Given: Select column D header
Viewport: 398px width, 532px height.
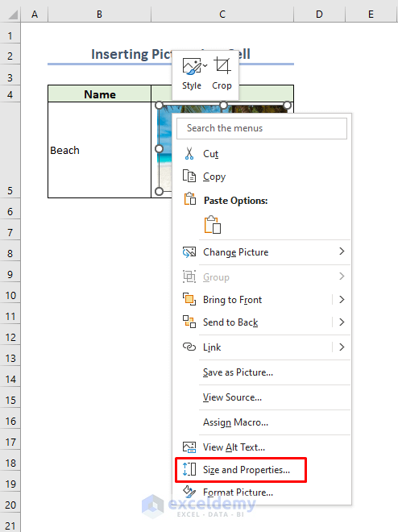Looking at the screenshot, I should pos(319,15).
